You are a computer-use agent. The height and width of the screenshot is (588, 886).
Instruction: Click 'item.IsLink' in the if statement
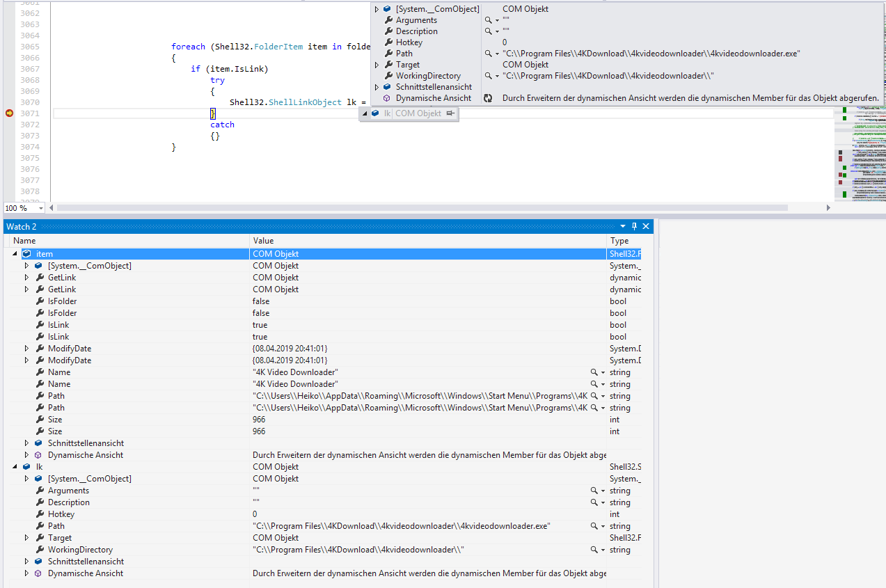coord(237,69)
